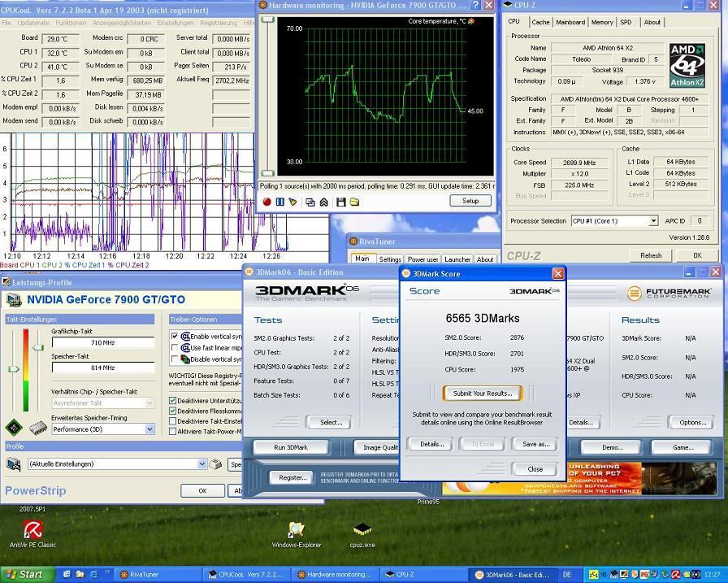Click Close button in 3DMark Score dialog
Viewport: 728px width, 583px height.
pos(535,469)
